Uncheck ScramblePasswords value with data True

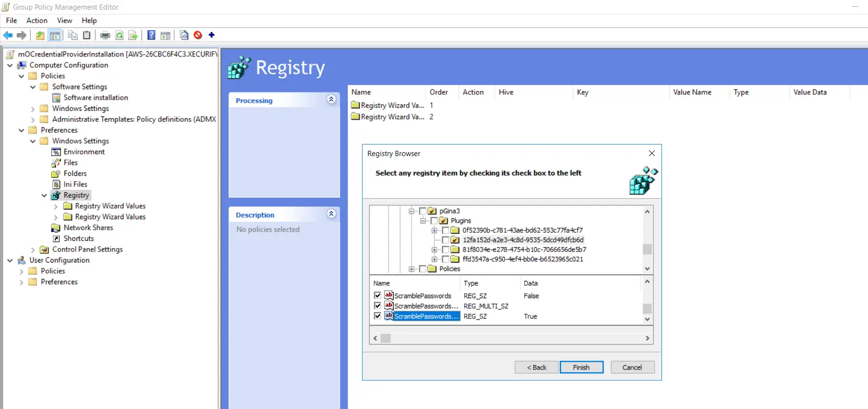click(x=377, y=316)
